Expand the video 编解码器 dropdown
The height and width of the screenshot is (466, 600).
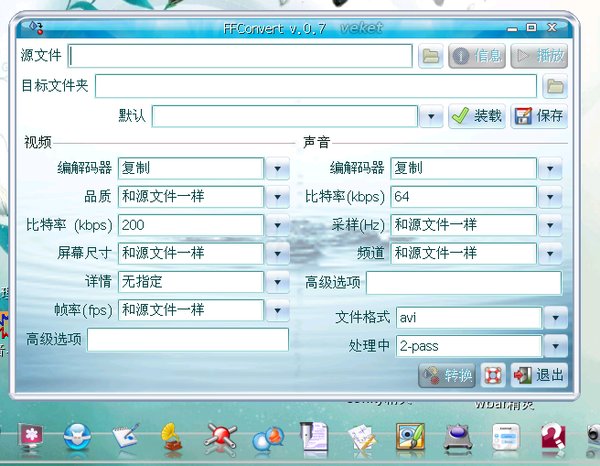click(277, 168)
